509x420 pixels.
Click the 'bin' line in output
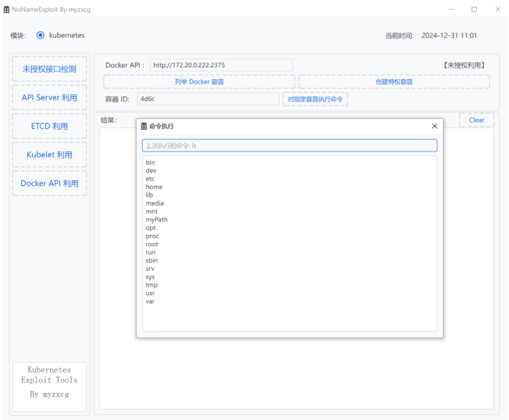tap(150, 162)
